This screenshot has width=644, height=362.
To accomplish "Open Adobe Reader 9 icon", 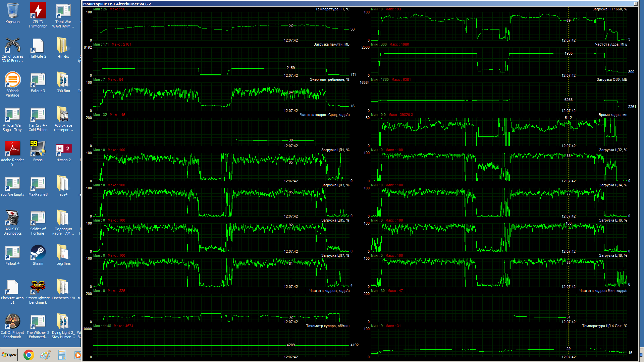I will click(12, 149).
